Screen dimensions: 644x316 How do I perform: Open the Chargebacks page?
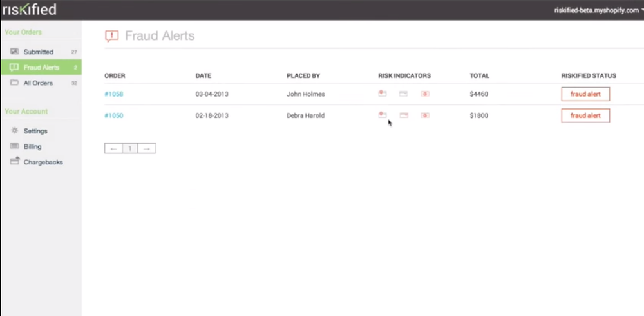[x=43, y=162]
